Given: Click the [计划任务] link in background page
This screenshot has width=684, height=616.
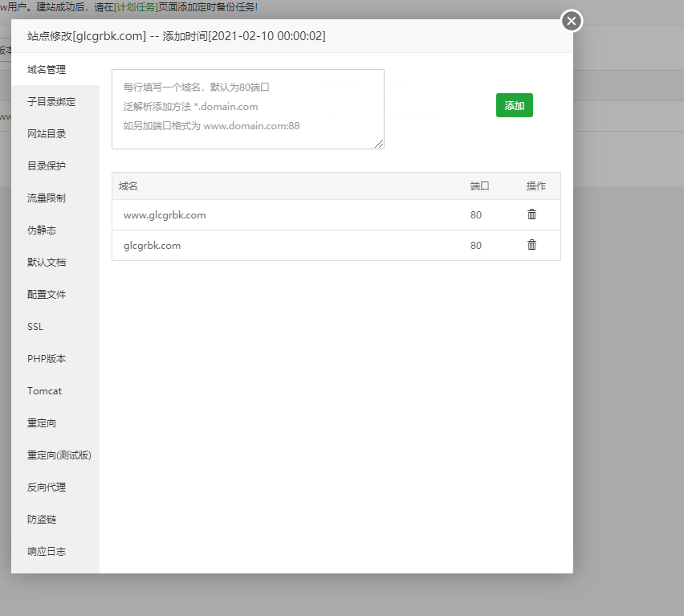Looking at the screenshot, I should (x=136, y=7).
